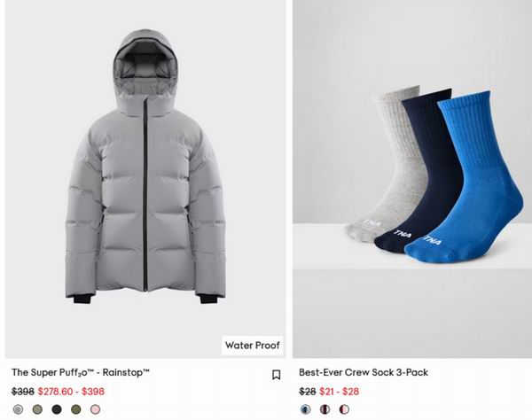Image resolution: width=532 pixels, height=420 pixels.
Task: Select the blue and navy sock swatch
Action: coord(306,409)
